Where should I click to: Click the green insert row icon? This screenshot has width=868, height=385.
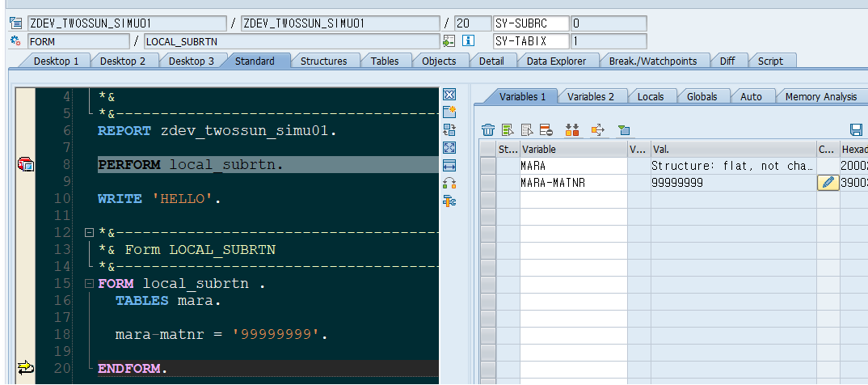[508, 130]
